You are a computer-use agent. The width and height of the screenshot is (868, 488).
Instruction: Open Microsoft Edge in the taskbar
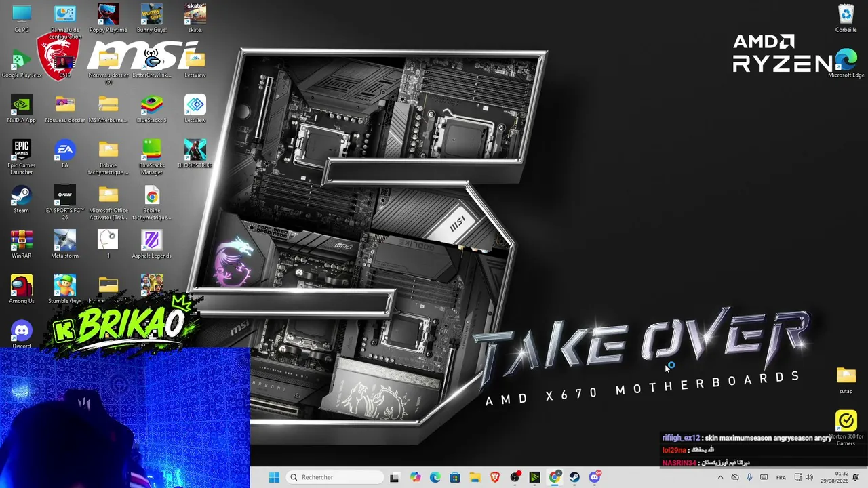click(x=435, y=477)
